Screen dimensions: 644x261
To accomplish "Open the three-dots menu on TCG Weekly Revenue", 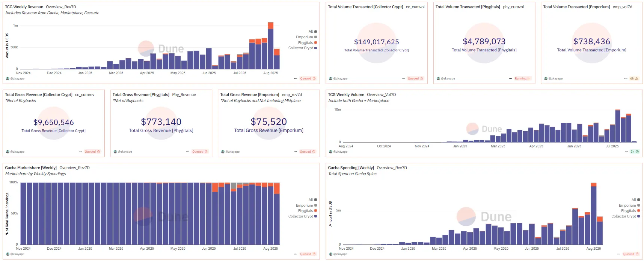I will click(296, 79).
